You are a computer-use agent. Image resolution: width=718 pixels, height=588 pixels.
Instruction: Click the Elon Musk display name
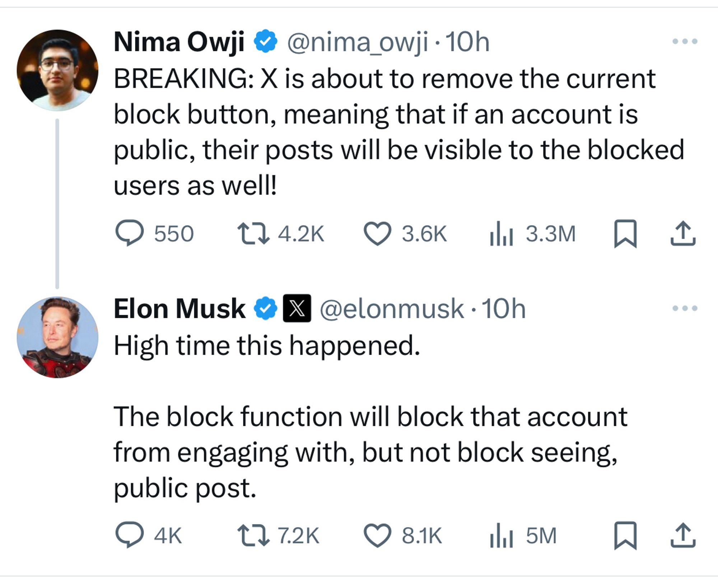(x=179, y=309)
